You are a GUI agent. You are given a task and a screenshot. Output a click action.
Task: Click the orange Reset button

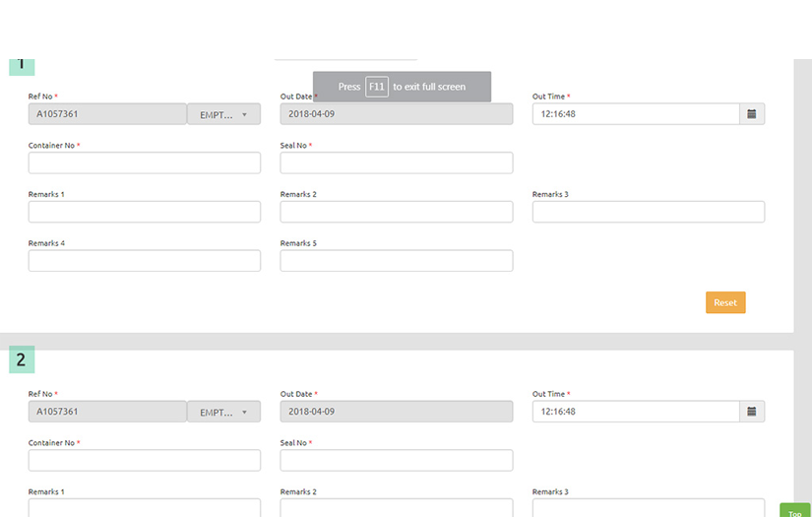point(725,302)
